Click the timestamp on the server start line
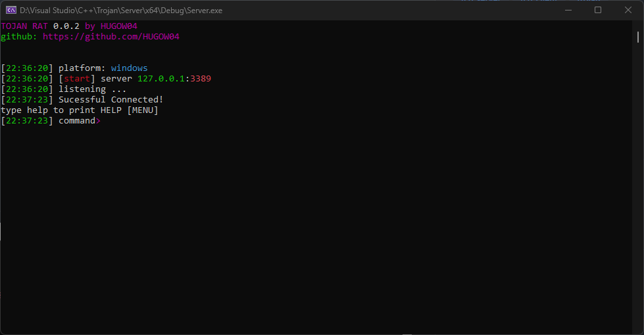Image resolution: width=644 pixels, height=335 pixels. point(27,79)
